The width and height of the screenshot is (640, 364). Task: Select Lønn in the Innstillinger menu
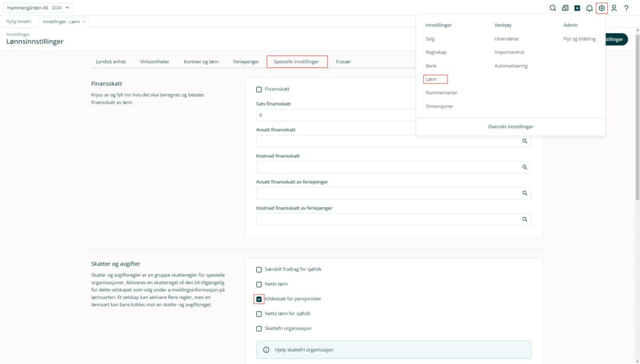tap(431, 79)
